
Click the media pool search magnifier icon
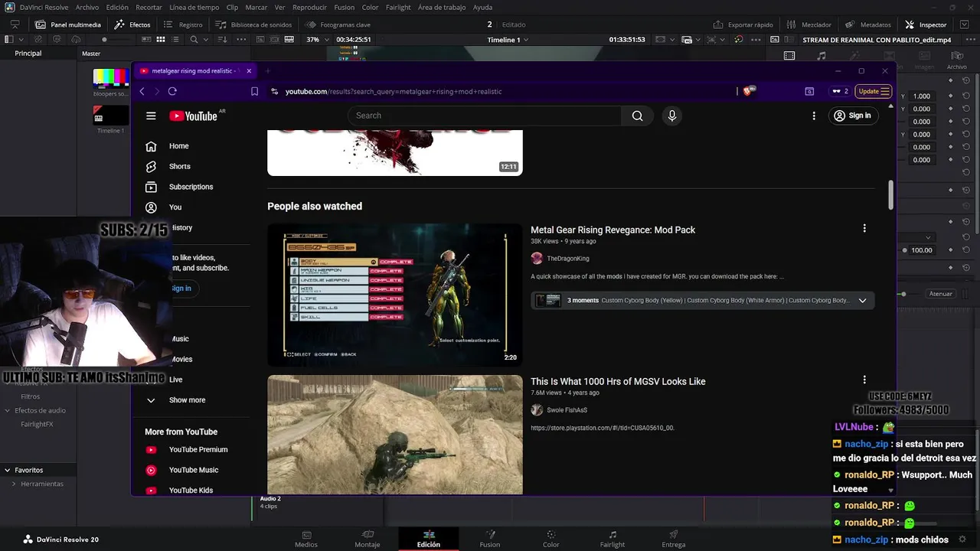(x=194, y=39)
